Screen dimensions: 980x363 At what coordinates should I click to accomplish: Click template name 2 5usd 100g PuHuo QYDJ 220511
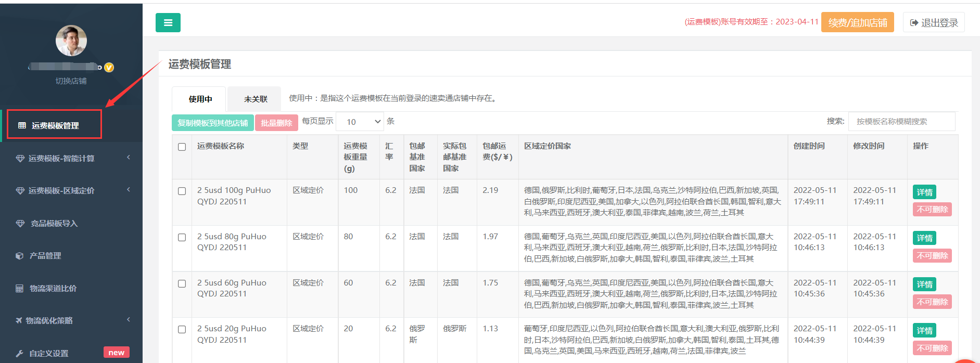tap(234, 196)
